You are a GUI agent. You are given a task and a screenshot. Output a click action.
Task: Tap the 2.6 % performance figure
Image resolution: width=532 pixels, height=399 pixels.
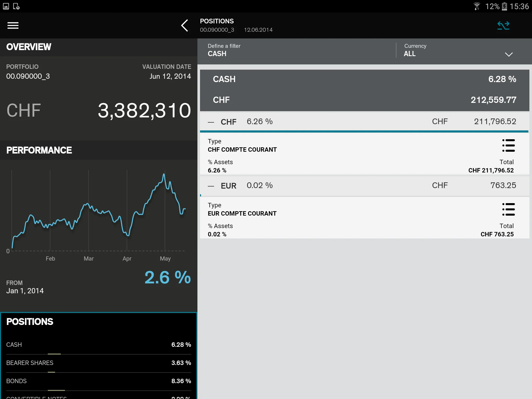[x=168, y=277]
